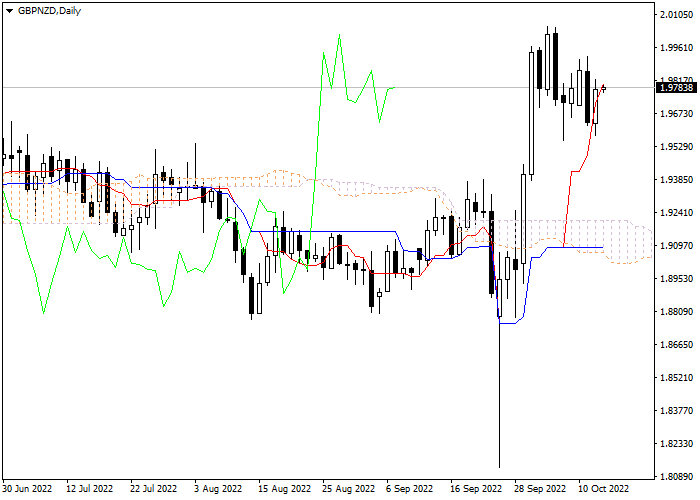Select the current price tag 1.97838
700x500 pixels.
(676, 87)
